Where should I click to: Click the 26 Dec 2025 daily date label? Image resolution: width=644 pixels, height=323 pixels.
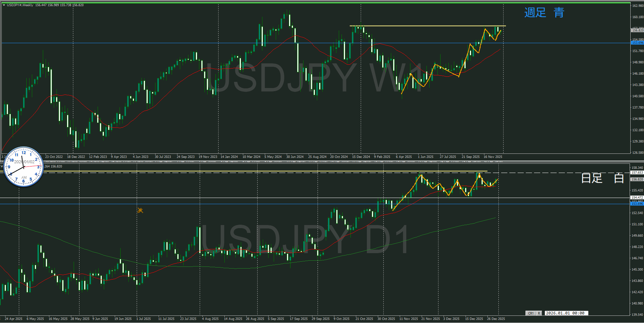click(x=496, y=319)
